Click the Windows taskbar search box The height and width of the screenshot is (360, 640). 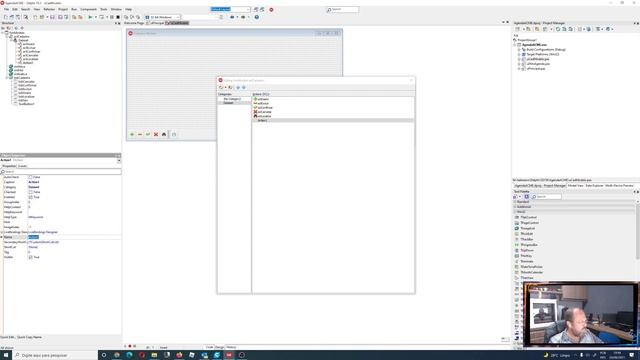point(55,355)
